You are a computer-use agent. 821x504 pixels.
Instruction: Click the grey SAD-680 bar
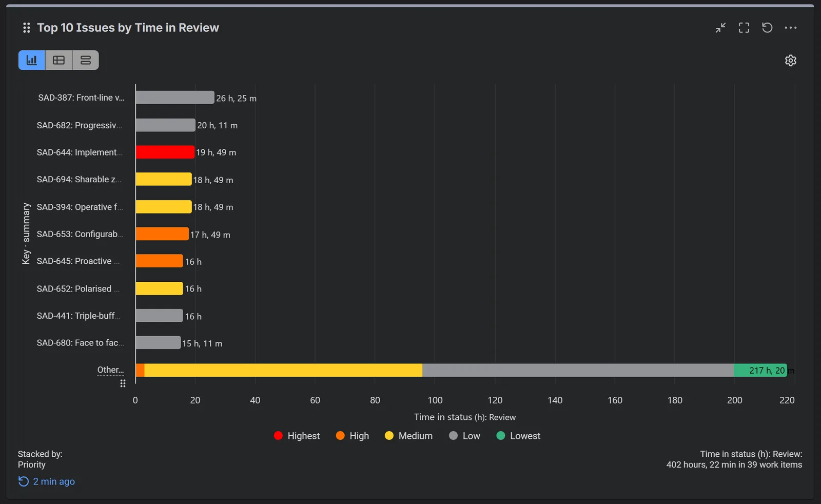coord(158,342)
